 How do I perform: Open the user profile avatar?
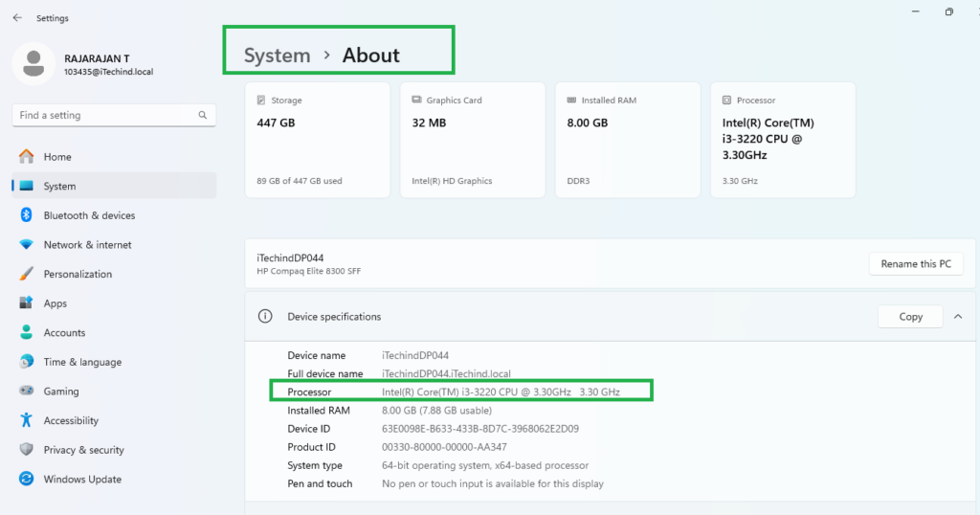click(x=33, y=64)
